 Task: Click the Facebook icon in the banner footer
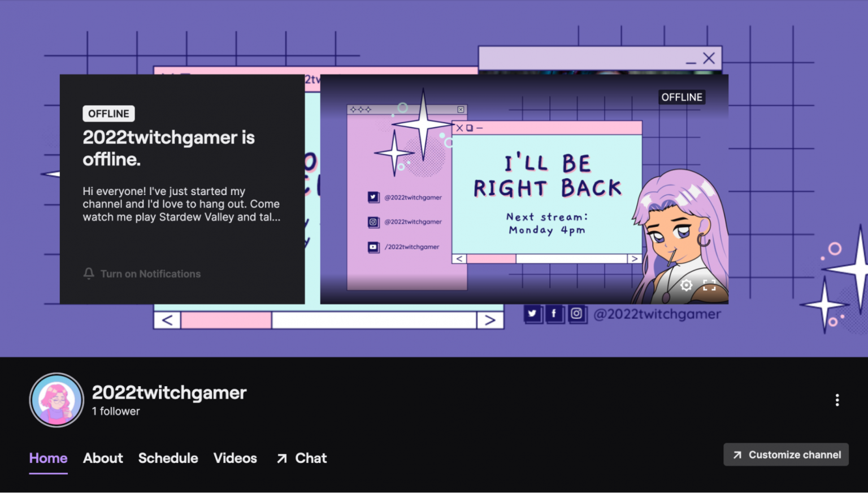tap(554, 314)
